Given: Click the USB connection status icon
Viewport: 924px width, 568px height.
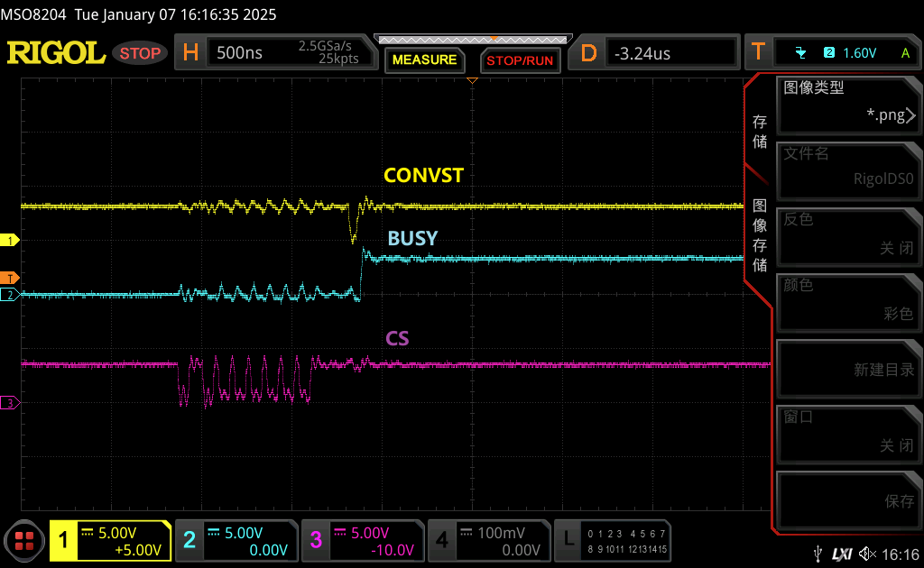Looking at the screenshot, I should click(x=818, y=554).
